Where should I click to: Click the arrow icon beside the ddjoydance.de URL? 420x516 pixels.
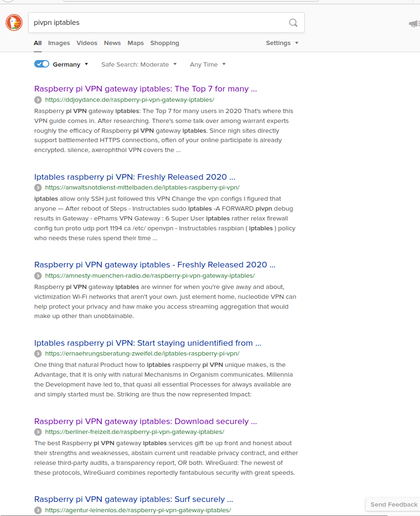[x=37, y=100]
